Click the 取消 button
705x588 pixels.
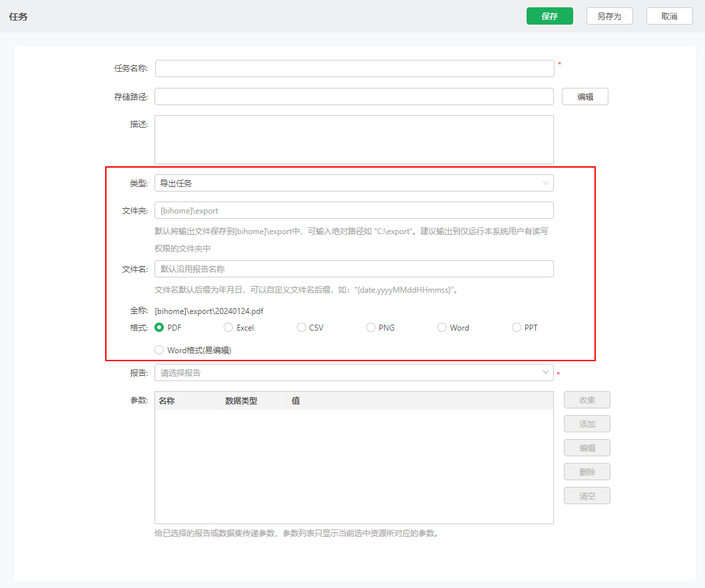[x=669, y=16]
